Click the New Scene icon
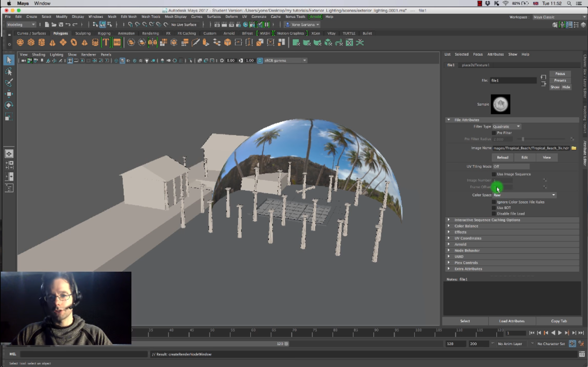This screenshot has height=367, width=588. point(47,25)
